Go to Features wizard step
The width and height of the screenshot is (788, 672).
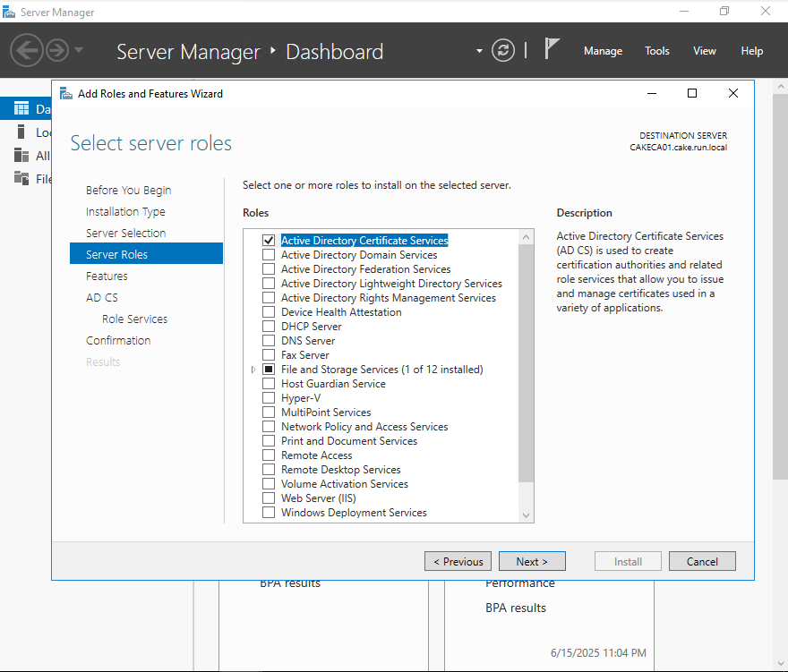coord(107,276)
